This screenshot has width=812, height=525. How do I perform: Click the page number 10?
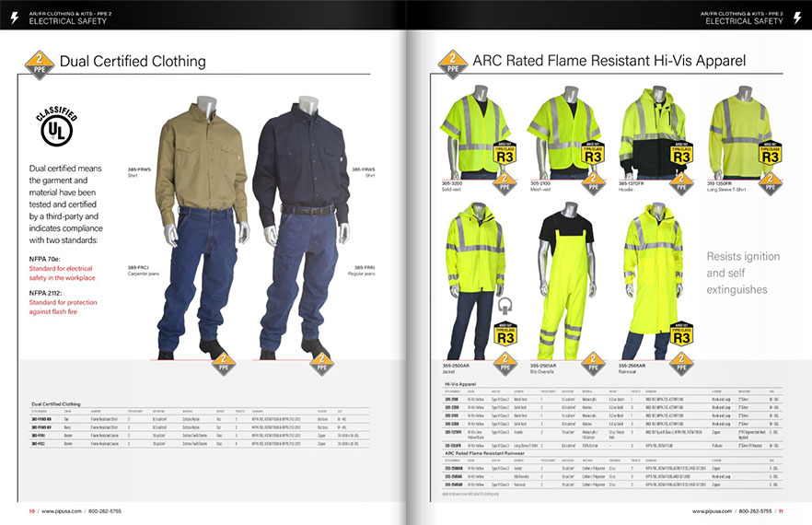point(31,511)
